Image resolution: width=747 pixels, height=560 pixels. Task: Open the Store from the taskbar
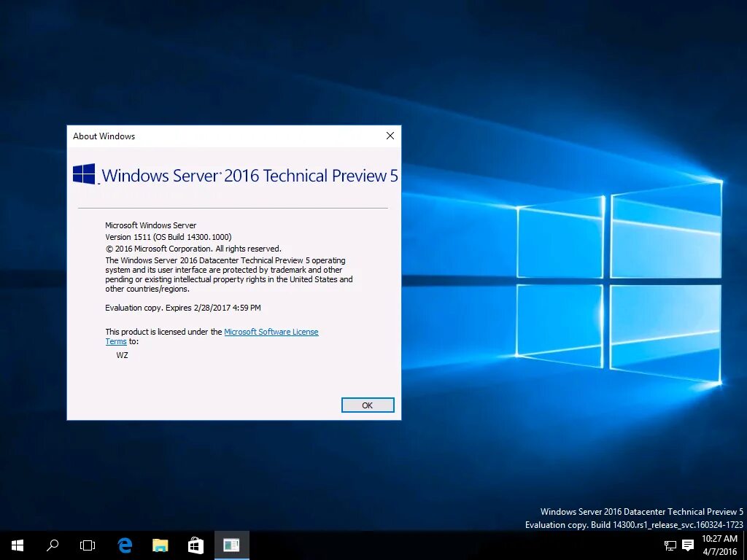(x=196, y=545)
